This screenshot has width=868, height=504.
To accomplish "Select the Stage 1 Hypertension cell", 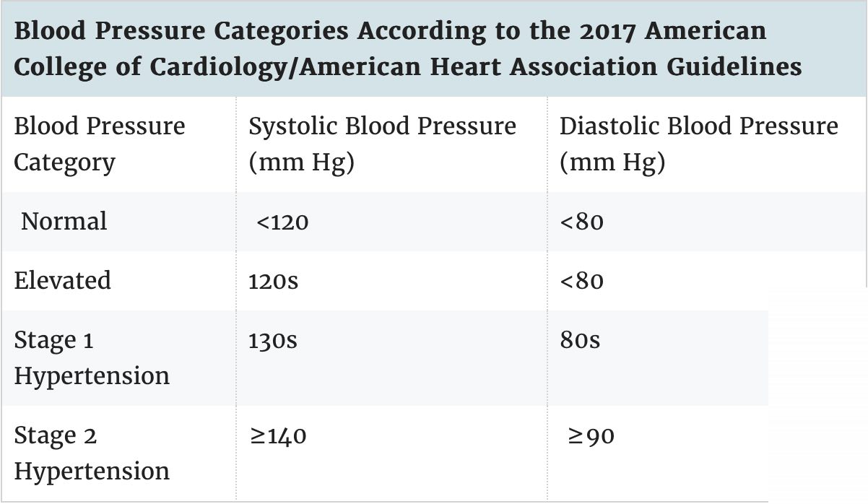I will click(92, 358).
